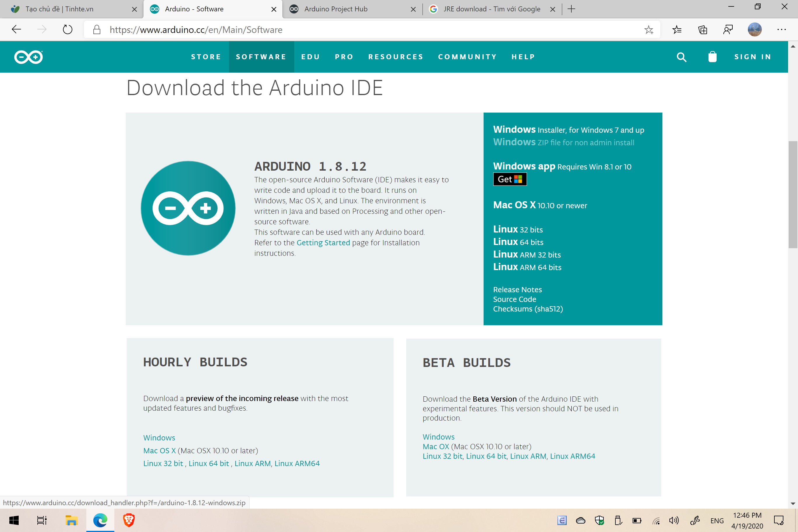The width and height of the screenshot is (798, 532).
Task: Download Mac OS X 10.10 or newer
Action: [540, 205]
